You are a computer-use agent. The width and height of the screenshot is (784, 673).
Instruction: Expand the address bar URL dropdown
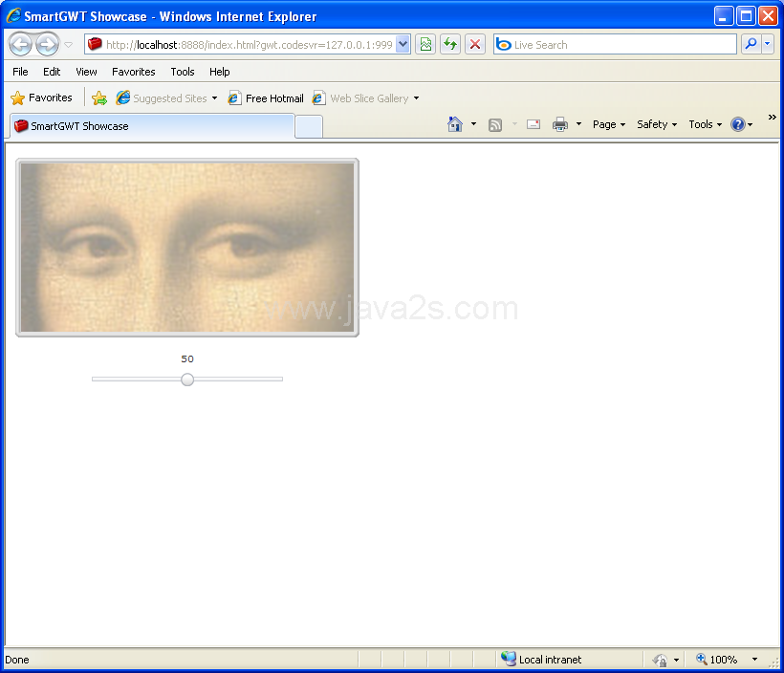(x=403, y=45)
